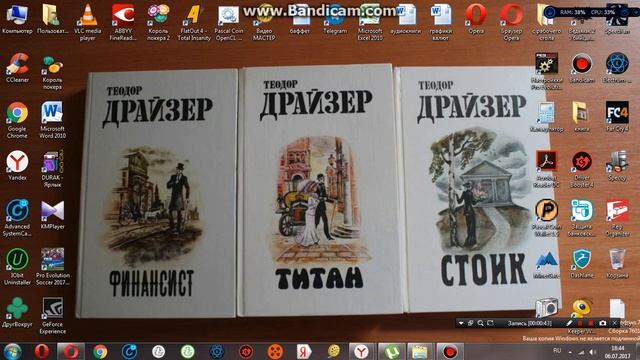Screen dimensions: 640x360
Task: Open IObit Uninstaller shortcut
Action: [x=17, y=267]
